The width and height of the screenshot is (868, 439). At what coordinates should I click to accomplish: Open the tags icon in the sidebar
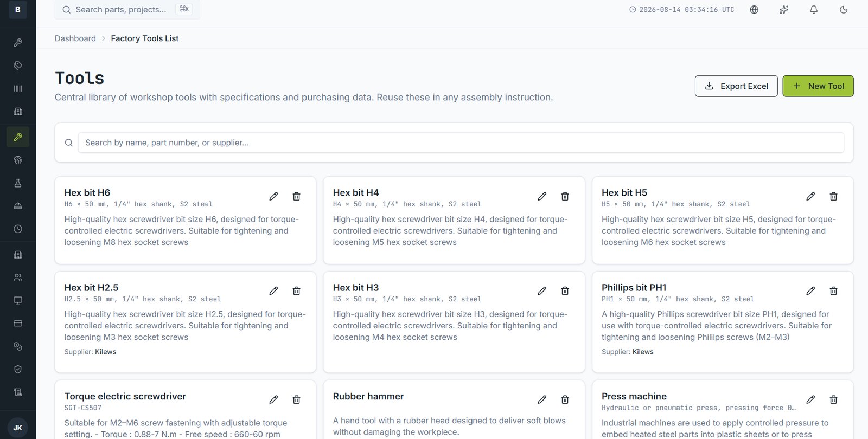pos(18,66)
